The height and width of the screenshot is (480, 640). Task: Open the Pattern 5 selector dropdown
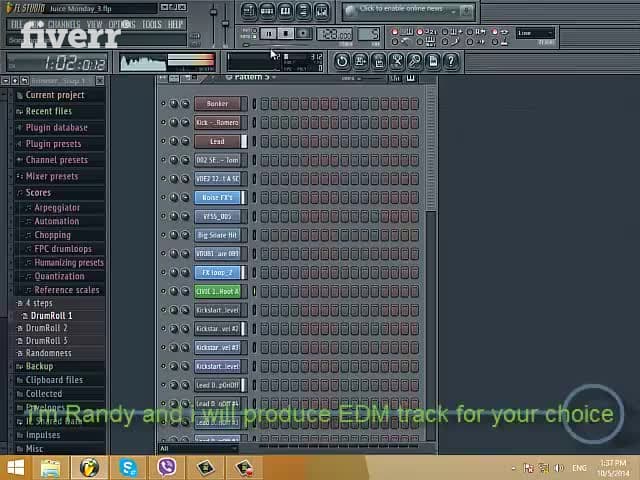coord(251,77)
